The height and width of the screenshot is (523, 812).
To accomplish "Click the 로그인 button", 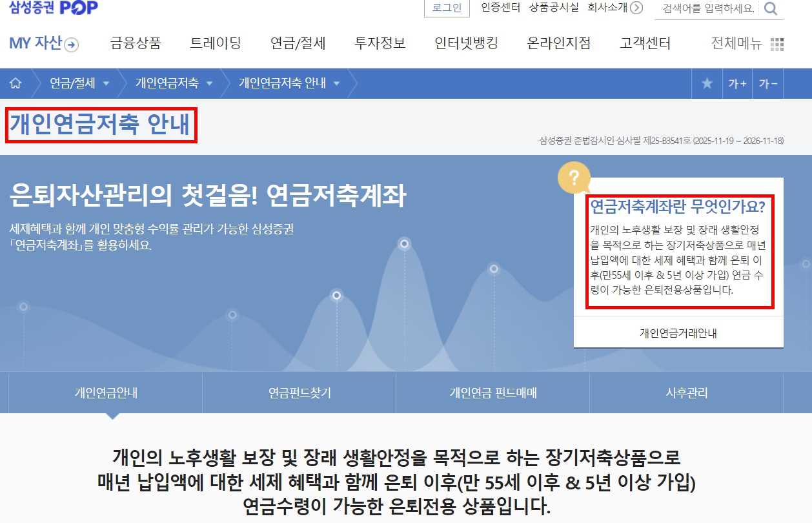I will click(x=447, y=8).
